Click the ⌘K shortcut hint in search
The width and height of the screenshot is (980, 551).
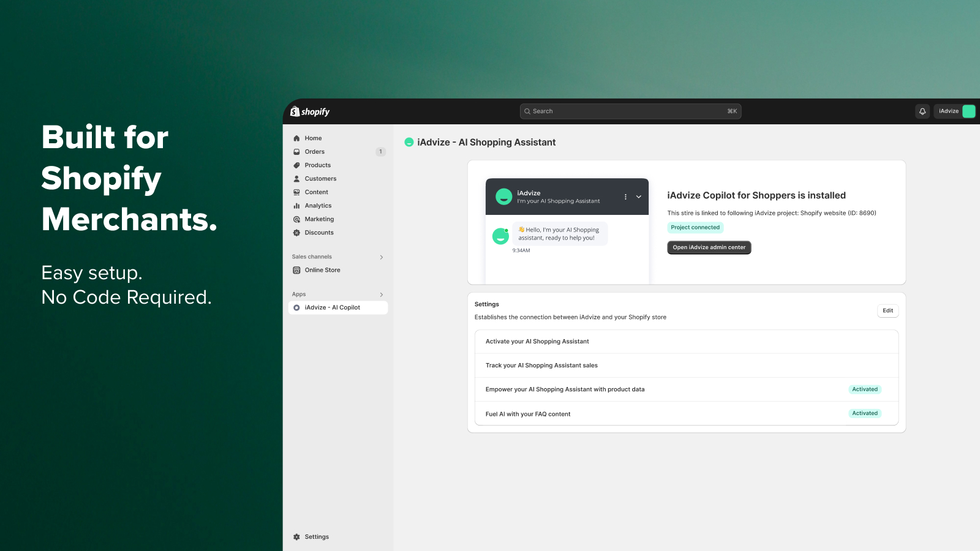tap(732, 111)
